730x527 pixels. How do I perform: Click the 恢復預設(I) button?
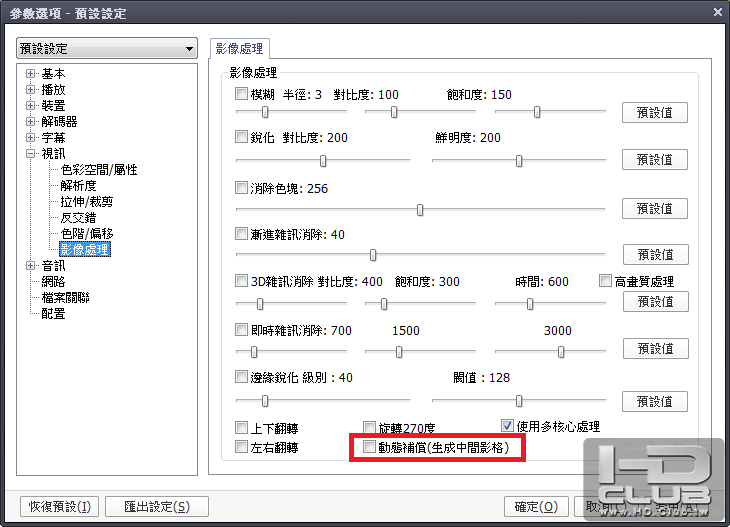pyautogui.click(x=60, y=507)
